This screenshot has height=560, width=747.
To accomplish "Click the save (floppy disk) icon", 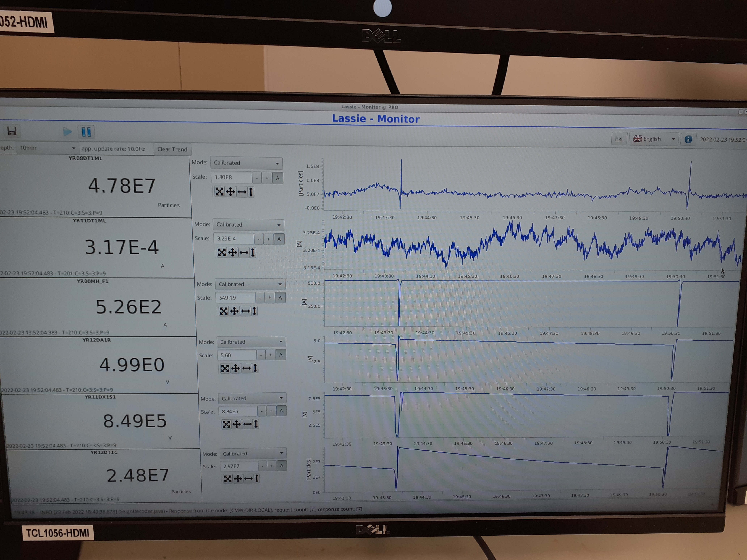I will click(12, 131).
